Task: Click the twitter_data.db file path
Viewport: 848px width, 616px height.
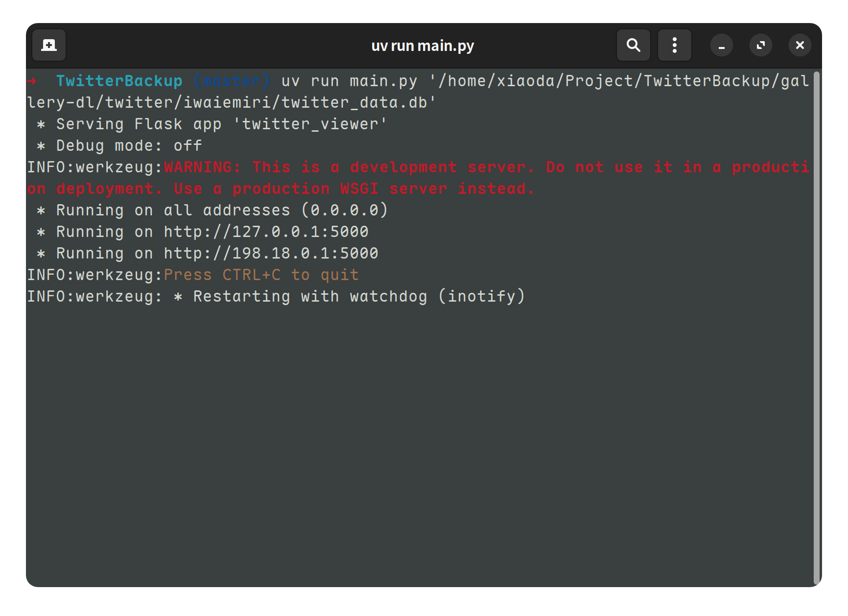Action: [418, 92]
